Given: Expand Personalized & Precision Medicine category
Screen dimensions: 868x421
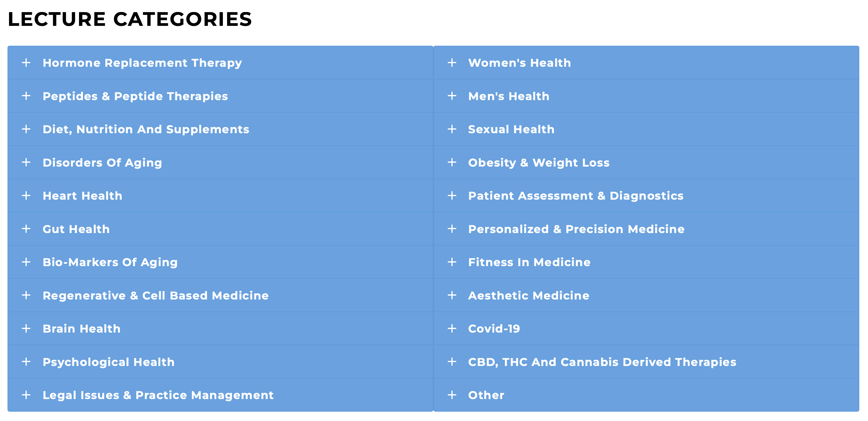Looking at the screenshot, I should 576,229.
